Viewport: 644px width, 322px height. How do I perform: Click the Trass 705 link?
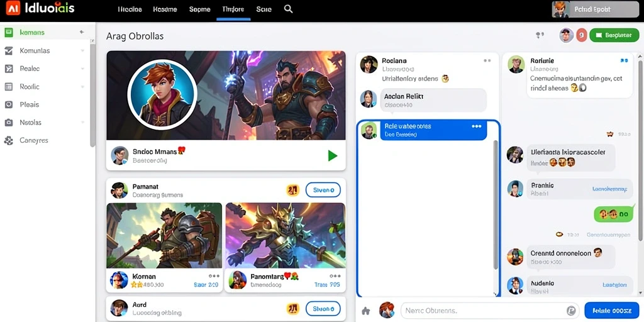327,285
